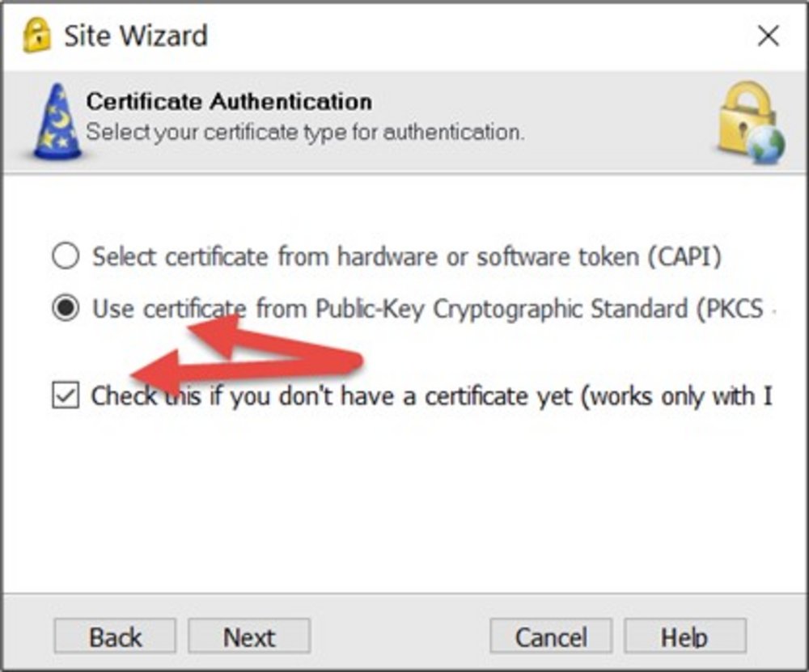
Task: Click the padlock icon in the title bar
Action: click(36, 36)
